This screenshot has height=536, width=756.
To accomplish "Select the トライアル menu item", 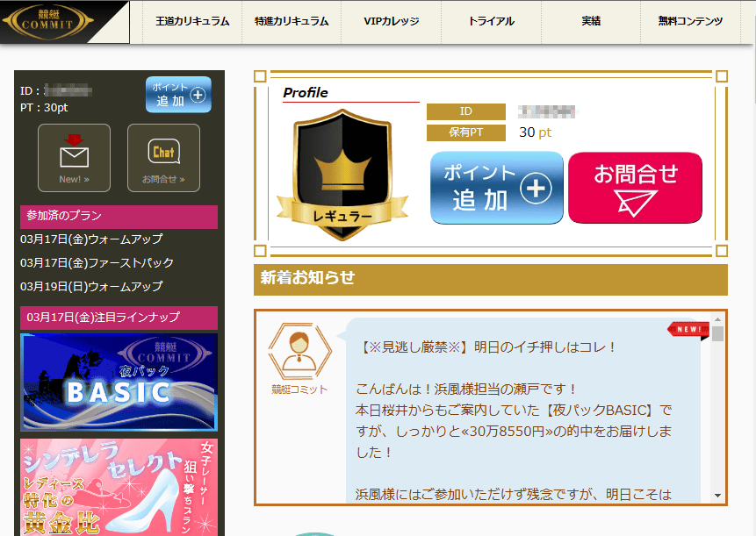I will [491, 22].
